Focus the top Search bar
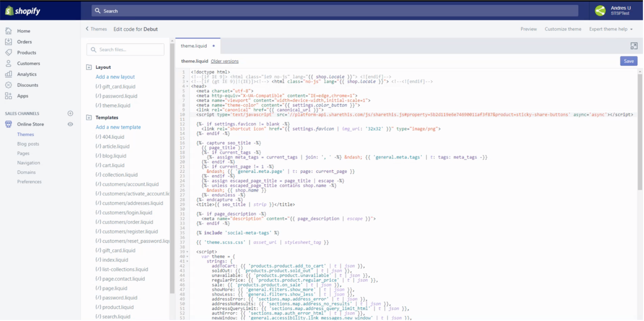 (334, 11)
